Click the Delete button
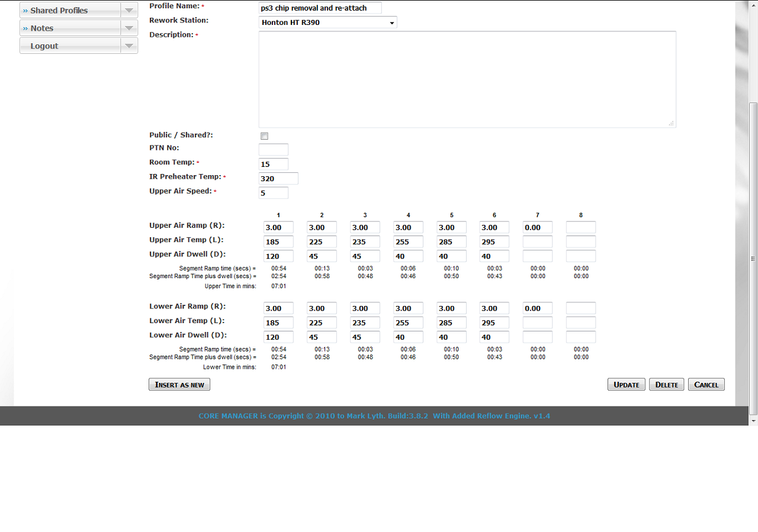Screen dimensions: 758x532 [667, 385]
